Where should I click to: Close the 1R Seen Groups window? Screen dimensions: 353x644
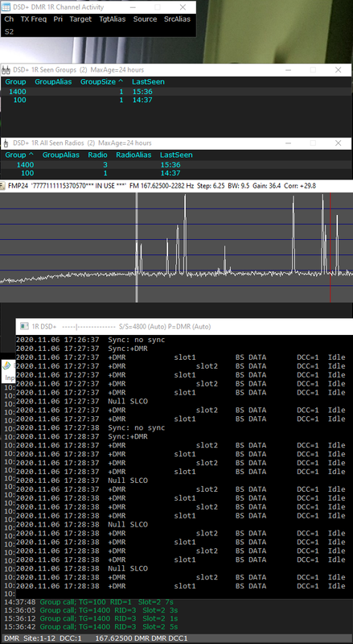pyautogui.click(x=339, y=70)
